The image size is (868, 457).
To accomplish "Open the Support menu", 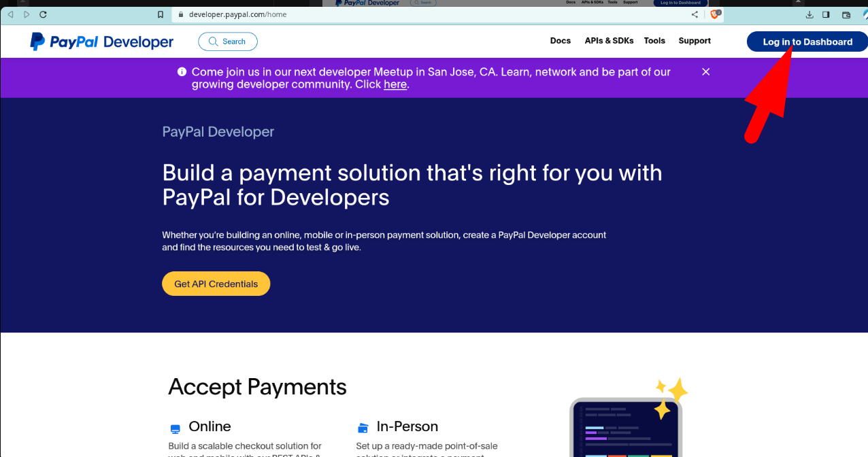I will [x=694, y=41].
